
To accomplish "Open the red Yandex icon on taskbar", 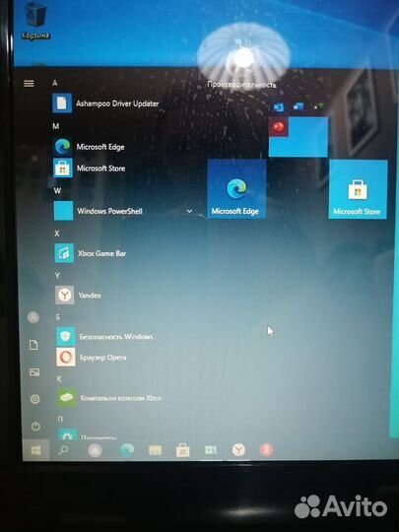I will [x=266, y=450].
